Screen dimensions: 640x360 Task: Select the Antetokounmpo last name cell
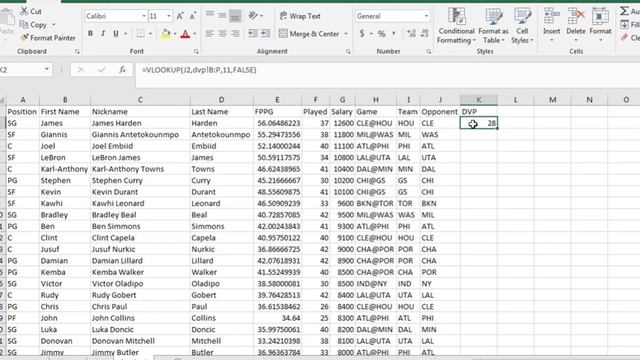[221, 135]
